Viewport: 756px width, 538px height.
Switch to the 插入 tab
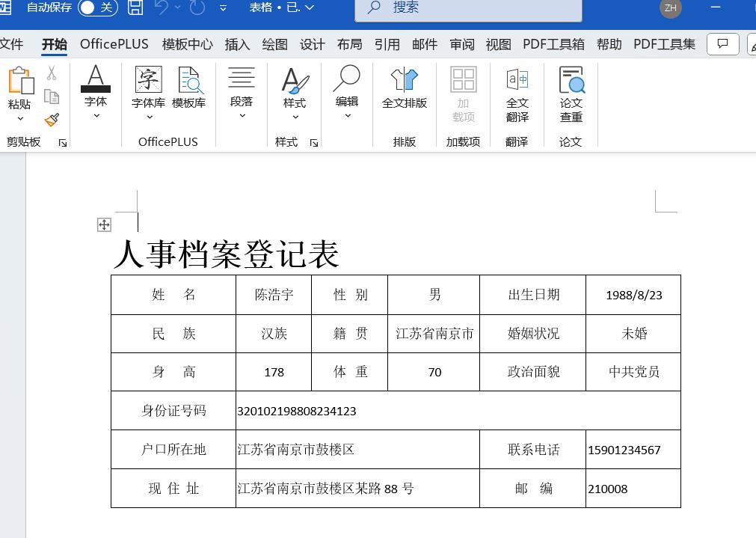point(237,44)
